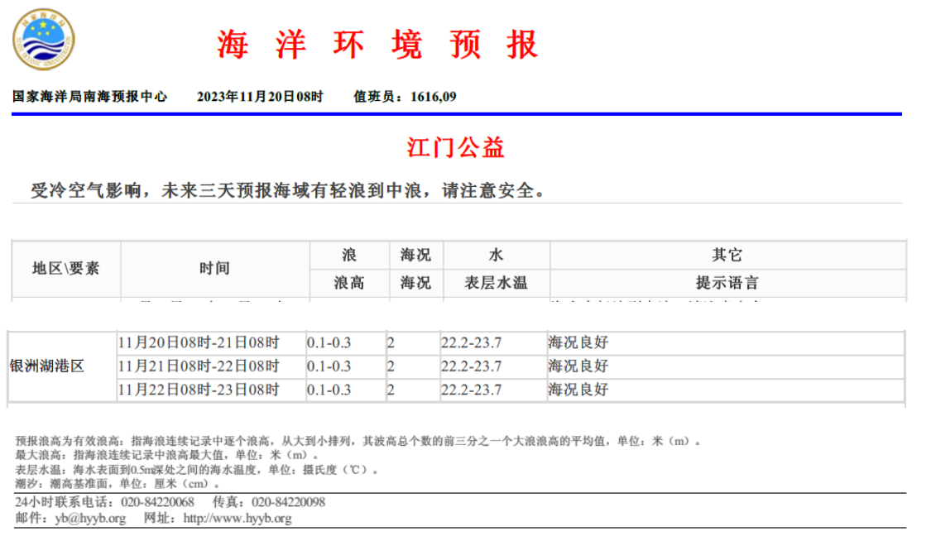Select the 浪高 column header
Viewport: 931px width, 560px height.
(348, 283)
